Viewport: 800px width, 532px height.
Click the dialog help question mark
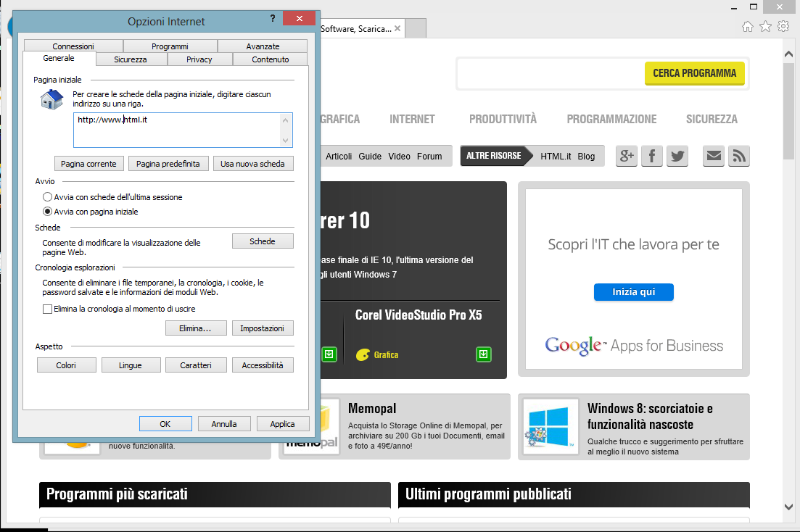[x=273, y=19]
